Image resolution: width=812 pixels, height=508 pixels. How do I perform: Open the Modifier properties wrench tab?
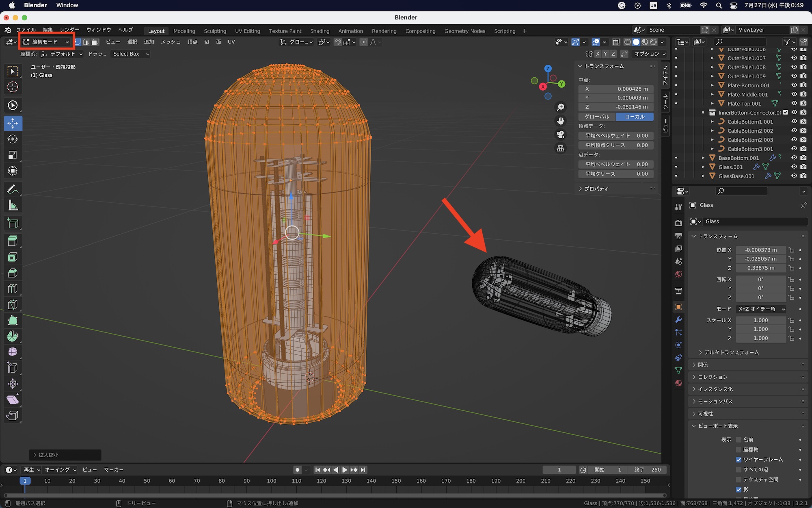(x=678, y=320)
